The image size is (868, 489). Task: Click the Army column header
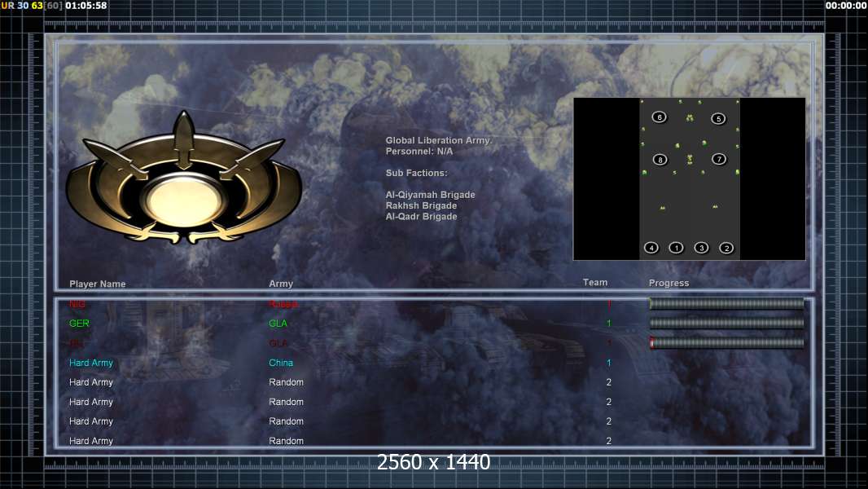[x=281, y=283]
